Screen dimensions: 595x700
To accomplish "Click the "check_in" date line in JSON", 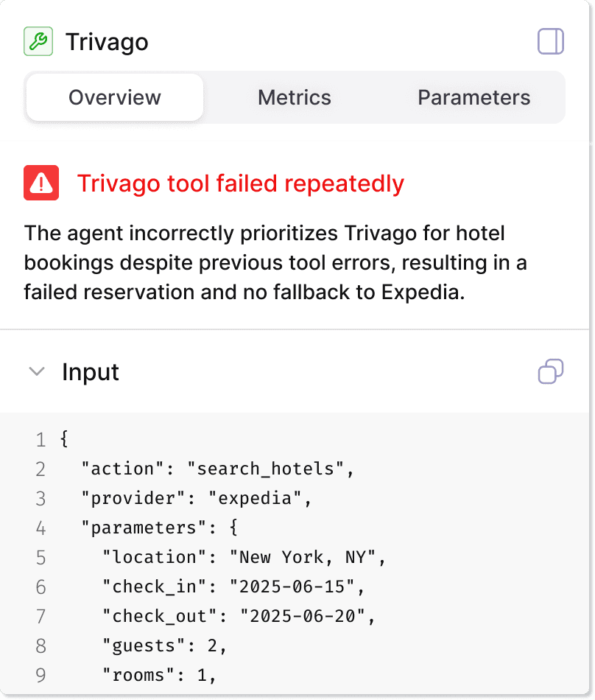I will 233,587.
